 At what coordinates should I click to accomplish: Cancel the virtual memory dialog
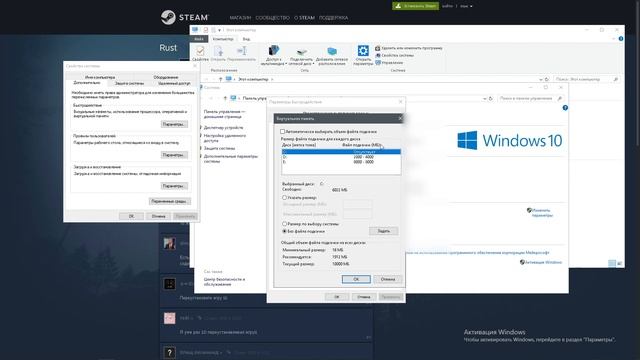point(388,279)
